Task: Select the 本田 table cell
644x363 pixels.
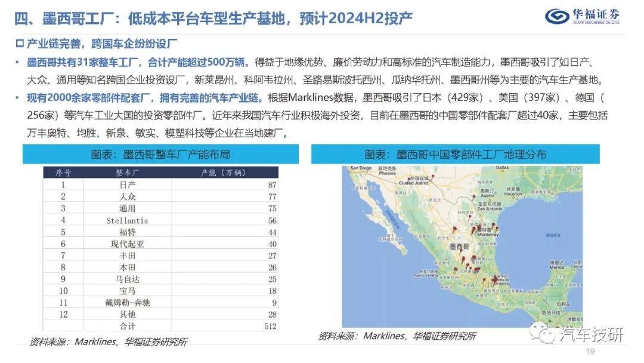Action: [128, 267]
